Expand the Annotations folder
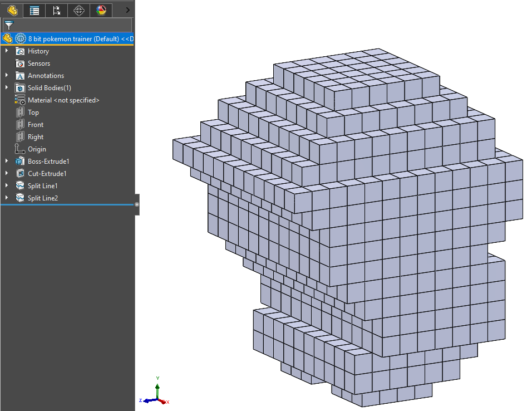 tap(7, 75)
